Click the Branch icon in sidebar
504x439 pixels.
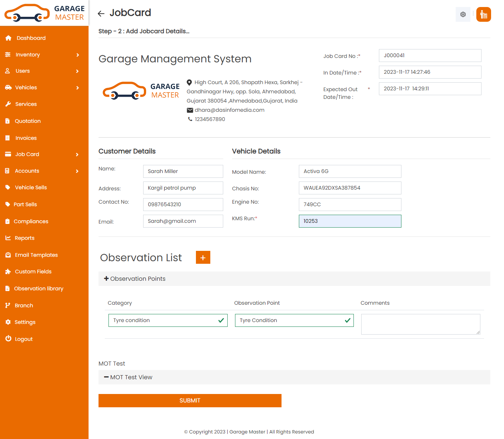point(7,305)
